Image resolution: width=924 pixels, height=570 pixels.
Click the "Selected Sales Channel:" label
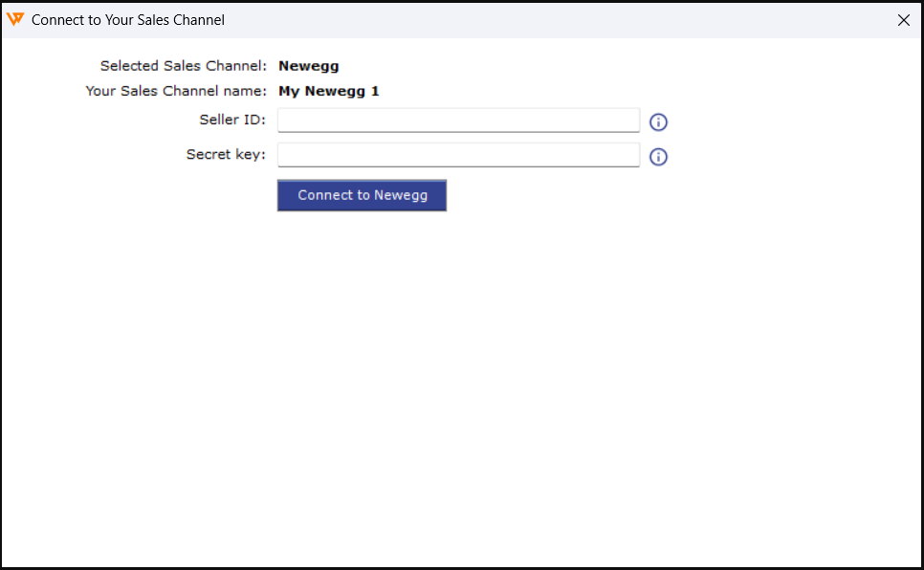click(x=183, y=66)
